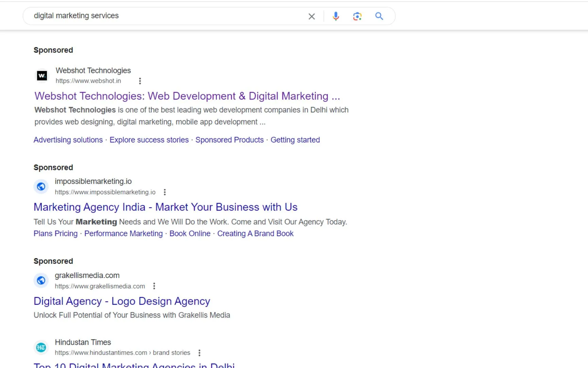
Task: Open the Hindustan Times logo icon
Action: pos(41,347)
